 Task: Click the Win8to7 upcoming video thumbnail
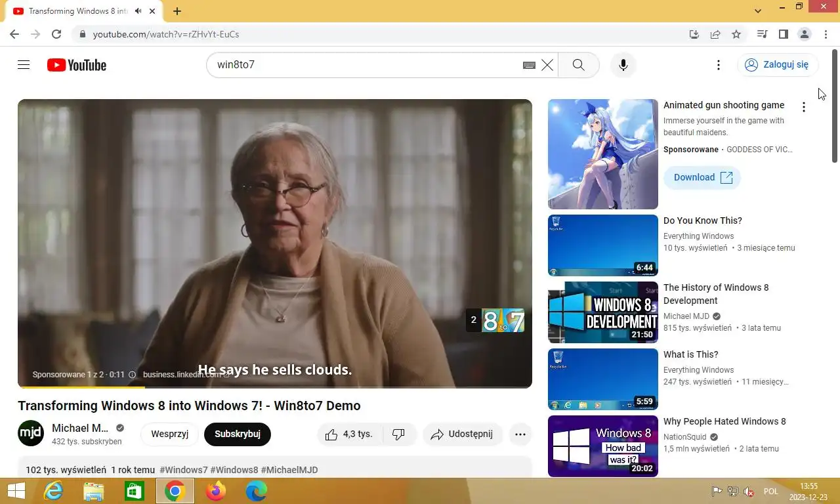pyautogui.click(x=503, y=320)
